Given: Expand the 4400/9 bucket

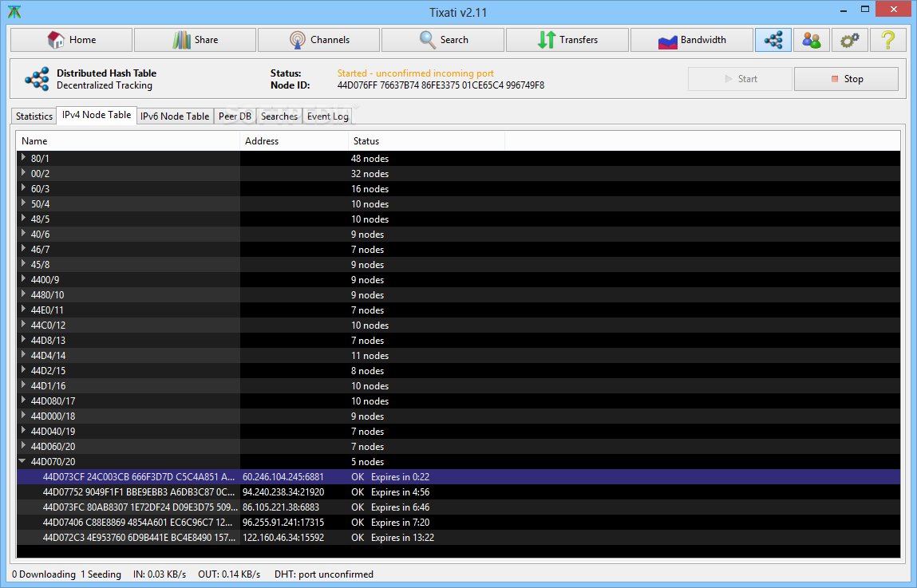Looking at the screenshot, I should click(23, 279).
